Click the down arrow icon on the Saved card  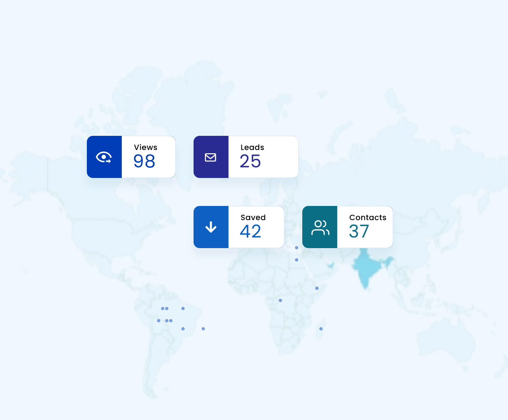tap(211, 227)
